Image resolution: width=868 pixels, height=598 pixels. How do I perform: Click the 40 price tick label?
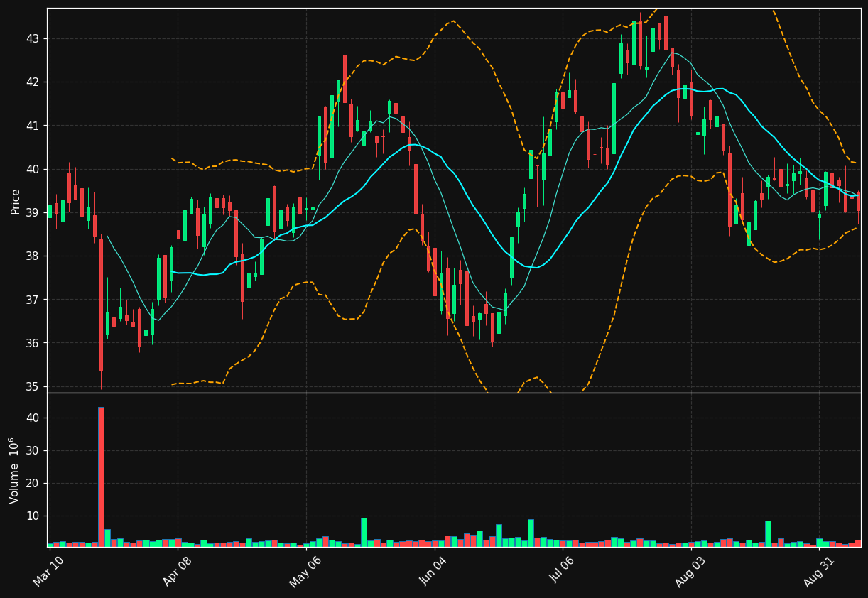[34, 170]
